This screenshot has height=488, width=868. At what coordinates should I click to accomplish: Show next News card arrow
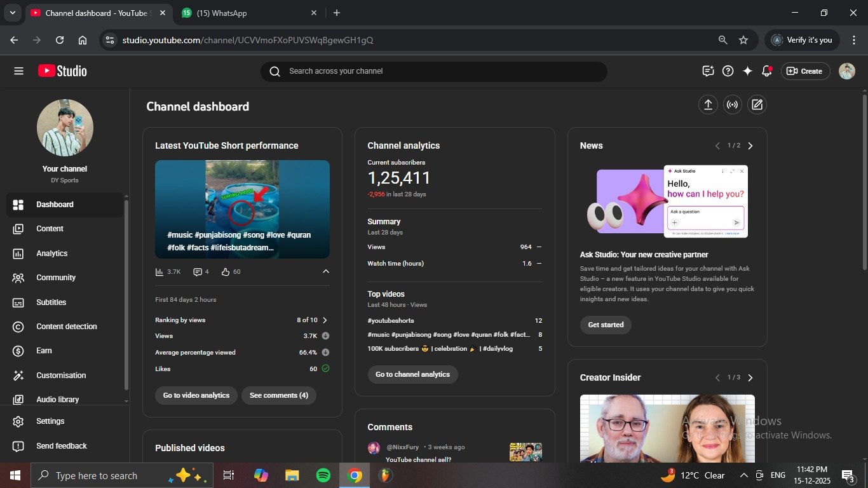pos(750,146)
